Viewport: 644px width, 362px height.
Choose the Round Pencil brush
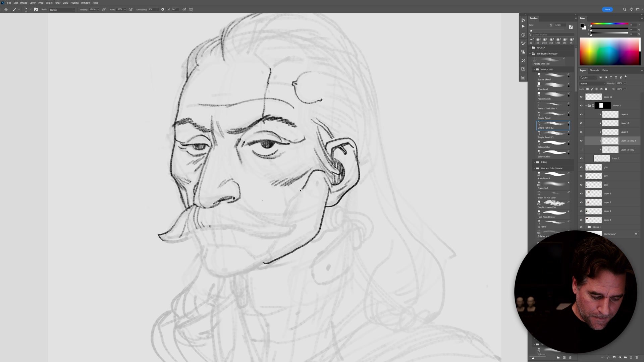[x=553, y=176]
